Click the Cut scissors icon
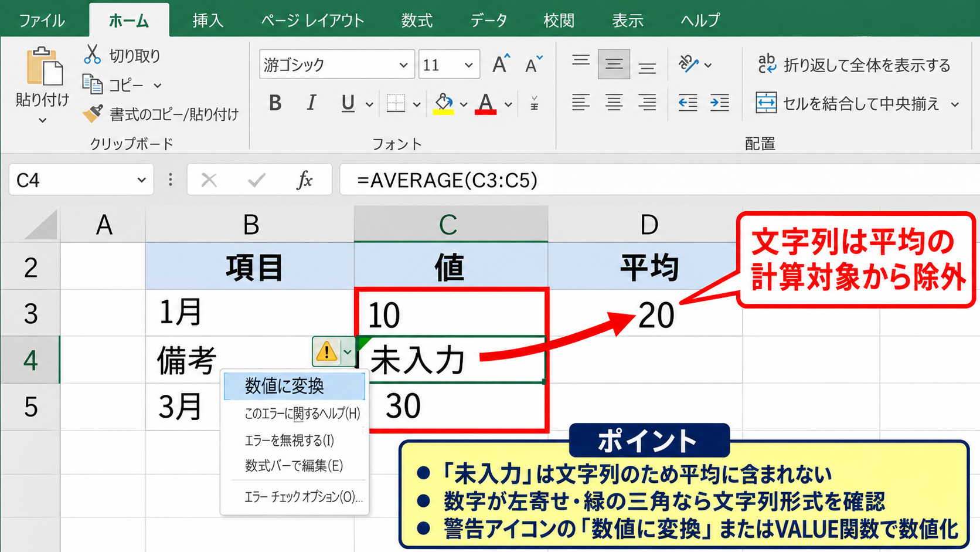Screen dimensions: 980x552 92,55
